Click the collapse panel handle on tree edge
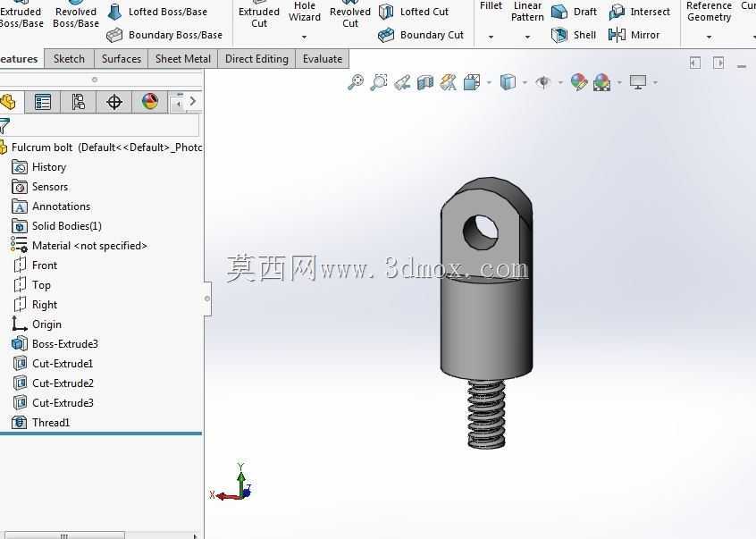This screenshot has height=539, width=756. tap(207, 299)
